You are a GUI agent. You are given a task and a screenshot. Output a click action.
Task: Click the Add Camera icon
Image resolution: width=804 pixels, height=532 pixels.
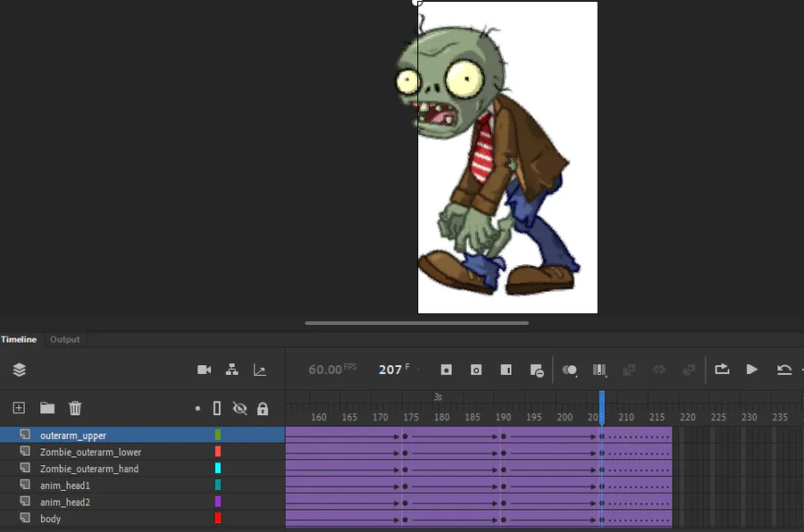pyautogui.click(x=204, y=370)
